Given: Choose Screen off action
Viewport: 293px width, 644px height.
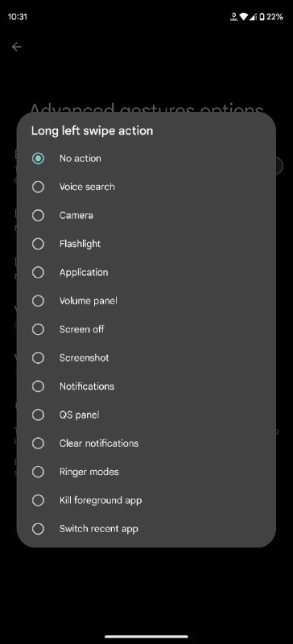Looking at the screenshot, I should (146, 329).
